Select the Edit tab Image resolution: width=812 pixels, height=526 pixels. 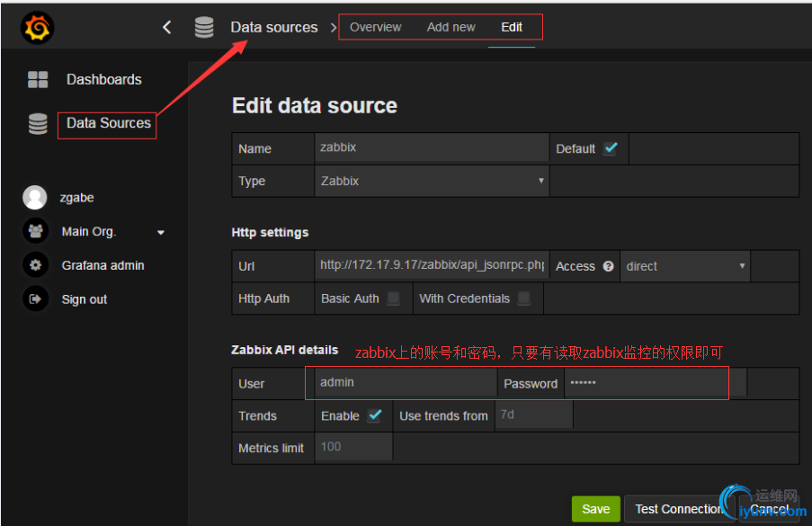click(x=512, y=27)
